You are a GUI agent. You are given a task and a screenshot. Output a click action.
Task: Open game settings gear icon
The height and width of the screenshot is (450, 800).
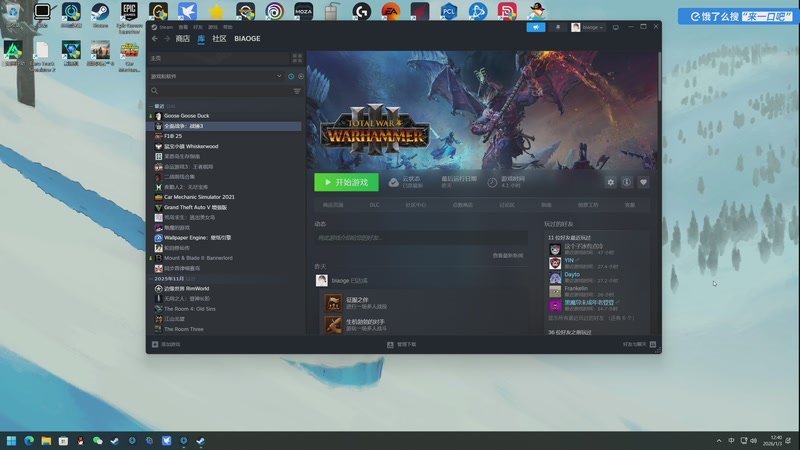tap(610, 182)
